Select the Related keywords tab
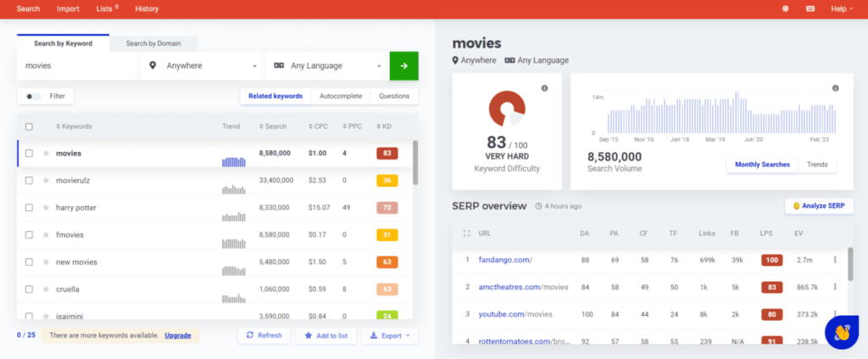Screen dimensions: 868x359 pos(275,96)
